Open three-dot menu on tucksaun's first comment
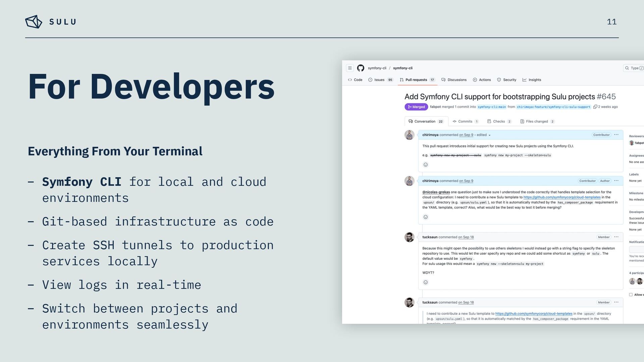This screenshot has height=362, width=644. [616, 237]
